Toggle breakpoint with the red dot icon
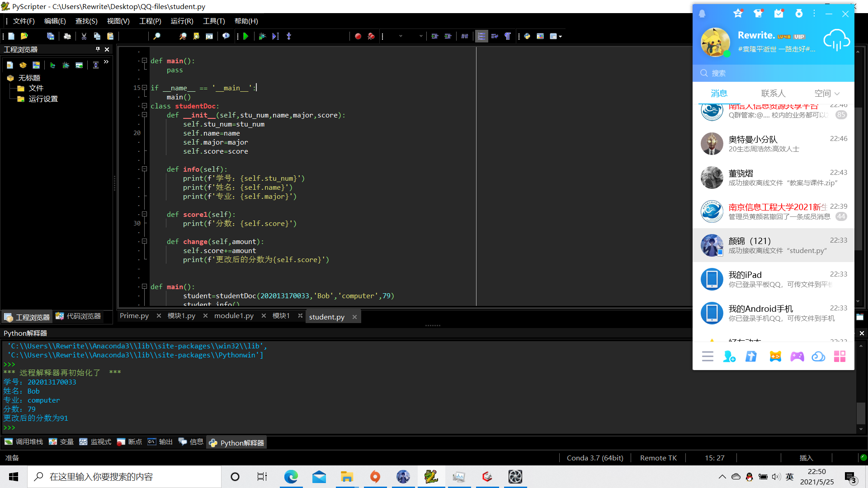 point(358,36)
